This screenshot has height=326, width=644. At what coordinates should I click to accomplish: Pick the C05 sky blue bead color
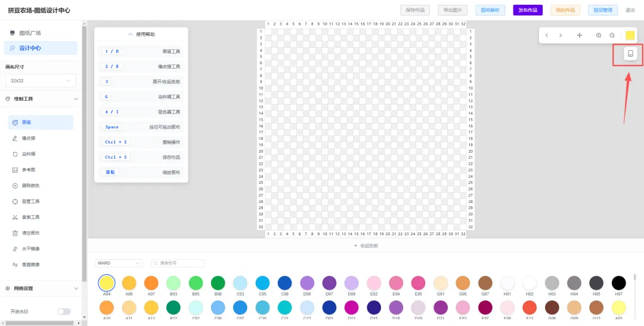(x=262, y=283)
